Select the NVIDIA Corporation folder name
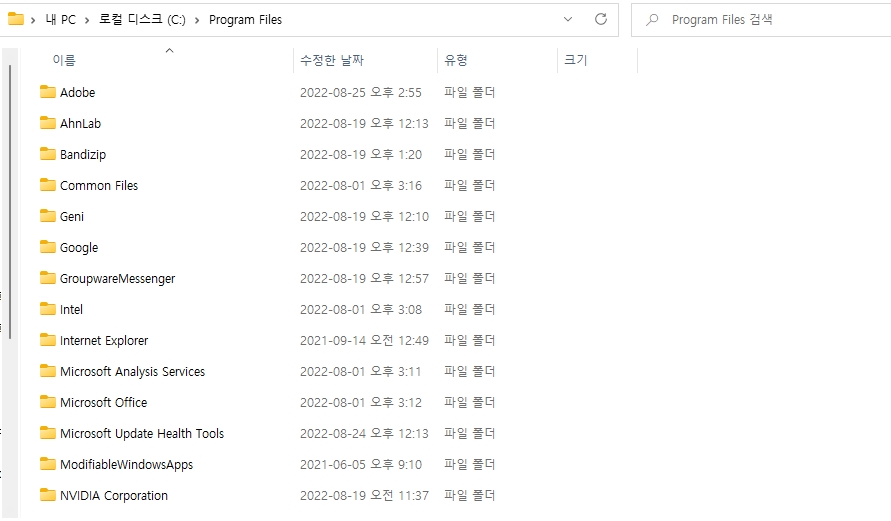 114,495
